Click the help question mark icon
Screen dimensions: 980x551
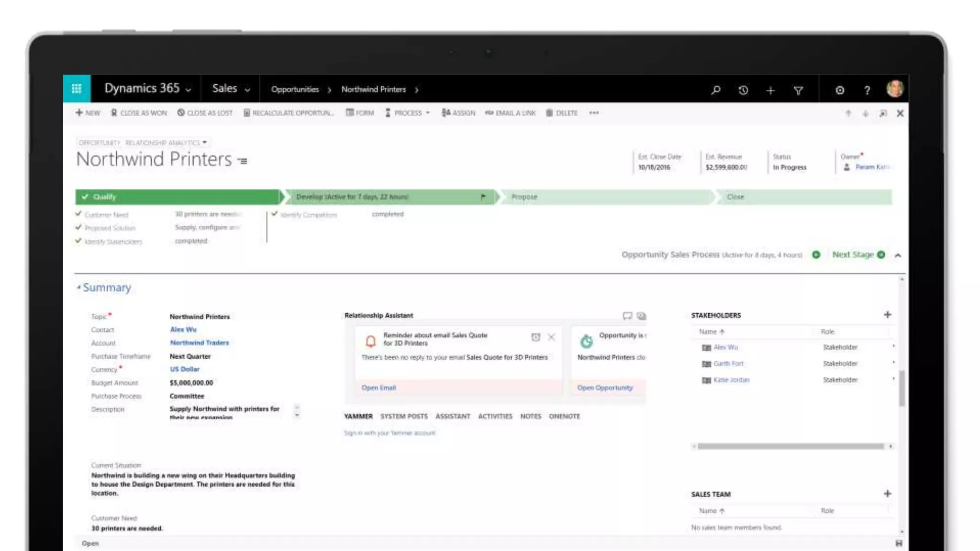[x=867, y=90]
